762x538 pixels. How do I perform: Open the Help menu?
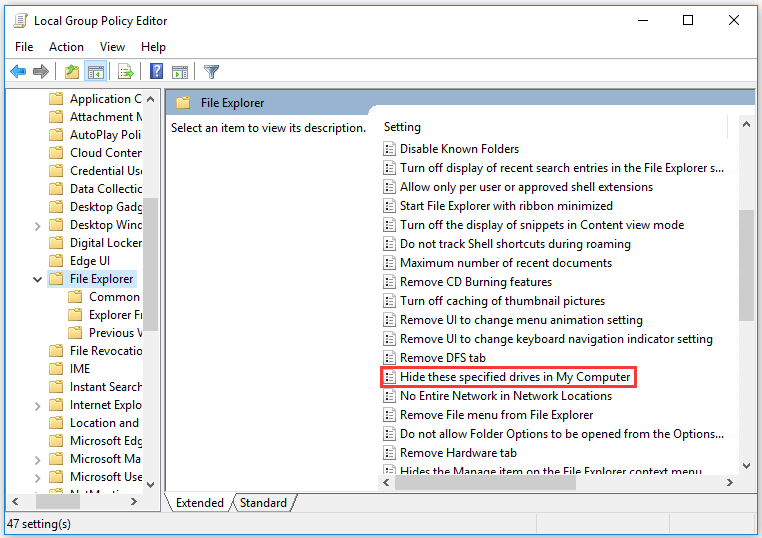[x=153, y=47]
